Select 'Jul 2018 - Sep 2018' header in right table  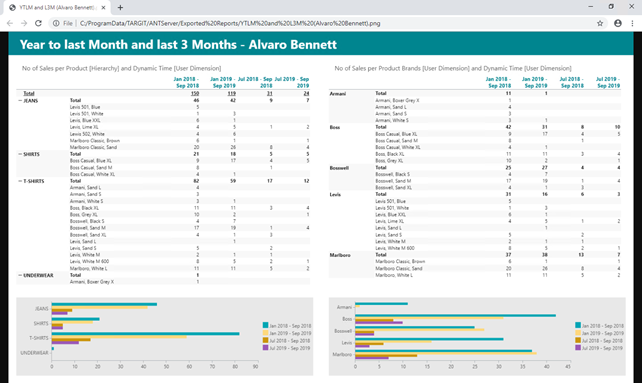(x=572, y=82)
